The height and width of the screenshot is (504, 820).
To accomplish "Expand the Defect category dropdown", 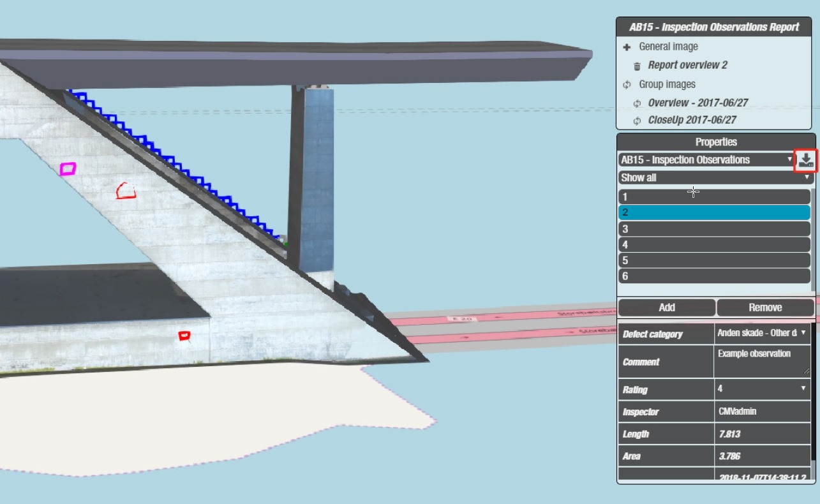I will 761,333.
